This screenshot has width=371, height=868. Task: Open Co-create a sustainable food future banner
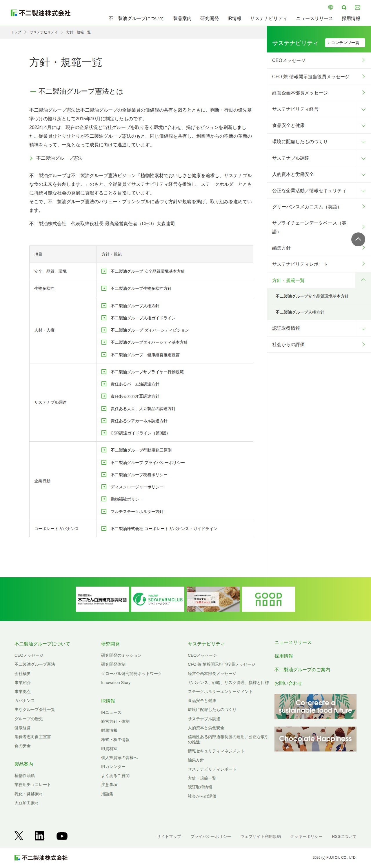(315, 706)
